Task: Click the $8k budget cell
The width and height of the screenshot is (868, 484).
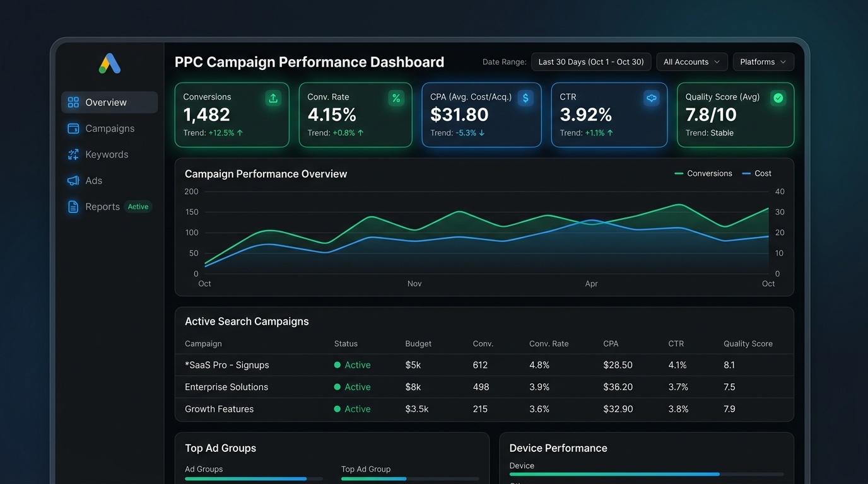Action: click(x=413, y=387)
